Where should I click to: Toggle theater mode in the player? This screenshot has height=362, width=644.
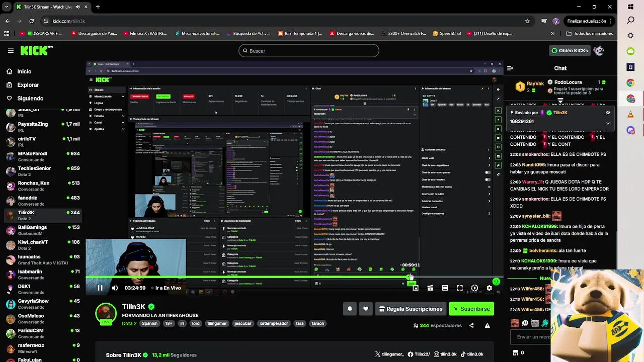coord(445,288)
